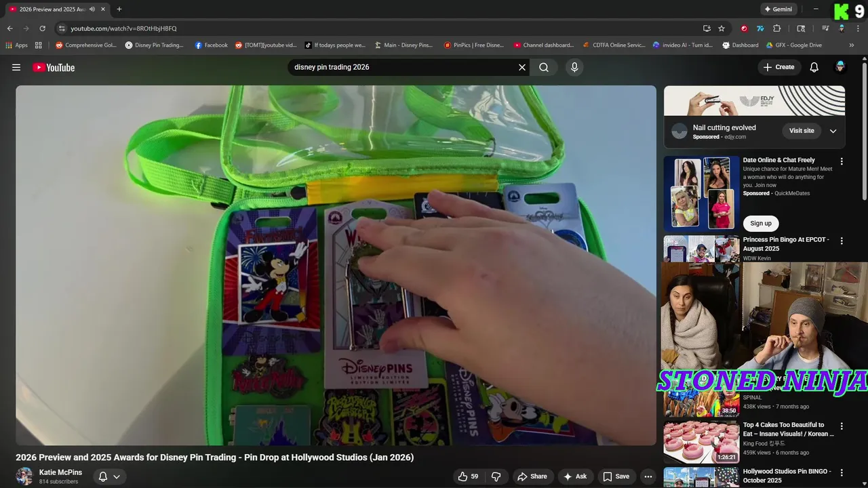Open Disney Pin Trading bookmark

[155, 45]
